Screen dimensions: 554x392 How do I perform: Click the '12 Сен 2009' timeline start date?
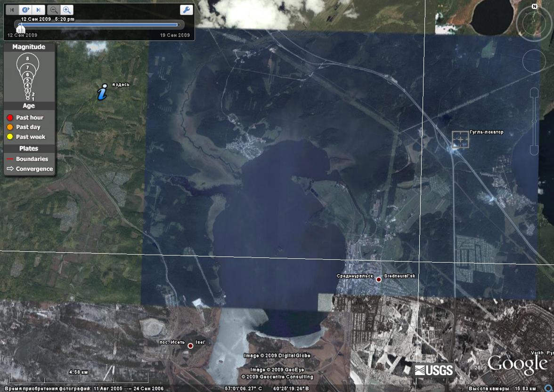(22, 35)
